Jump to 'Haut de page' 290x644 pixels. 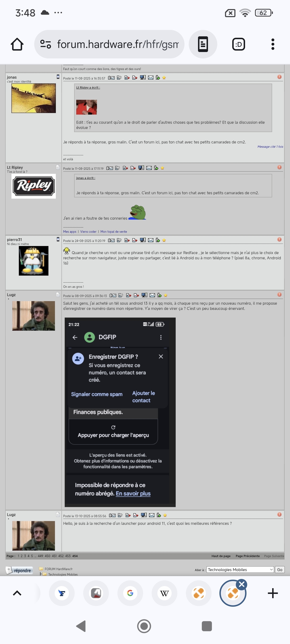[221, 556]
